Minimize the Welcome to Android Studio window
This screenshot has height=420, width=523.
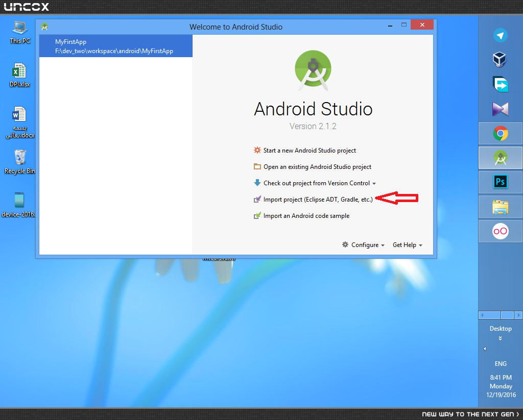[x=390, y=26]
